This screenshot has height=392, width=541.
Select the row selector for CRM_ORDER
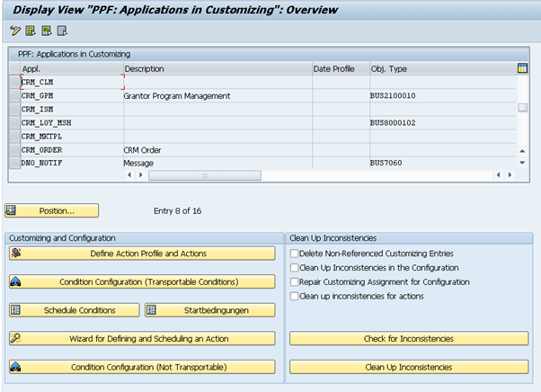point(13,150)
